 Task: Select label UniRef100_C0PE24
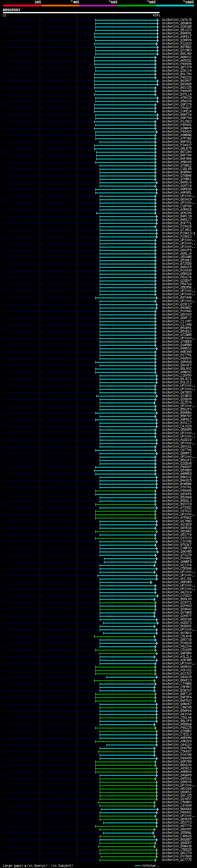coord(177,111)
